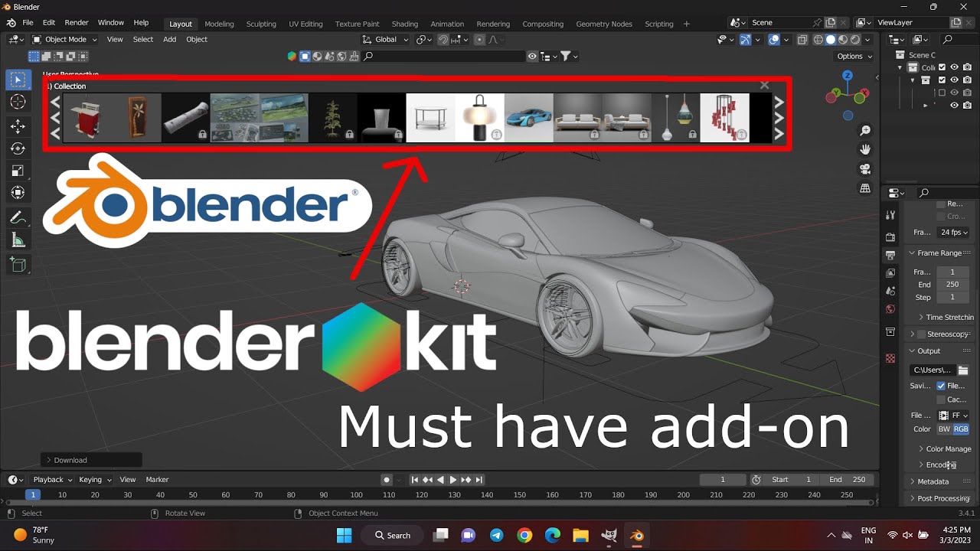Select BW color mode
This screenshot has height=551, width=980.
pyautogui.click(x=944, y=429)
